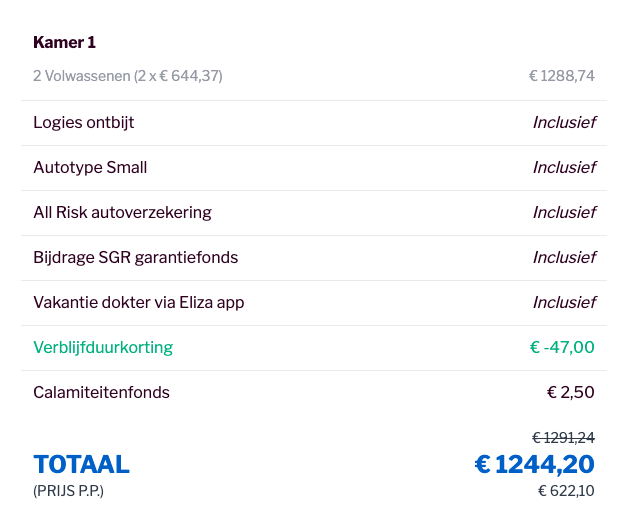Viewport: 626px width, 510px height.
Task: Click the struck-through € 1291,24 price
Action: pyautogui.click(x=563, y=438)
